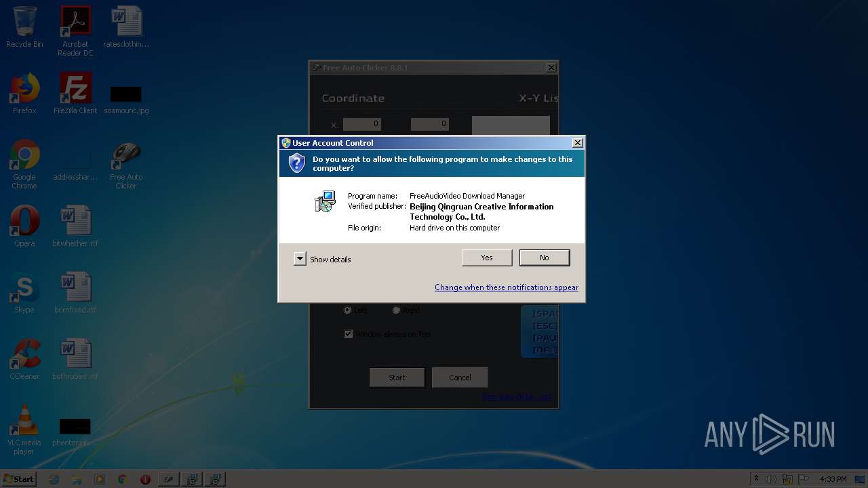Launch Skype desktop shortcut
The image size is (868, 488).
tap(24, 293)
